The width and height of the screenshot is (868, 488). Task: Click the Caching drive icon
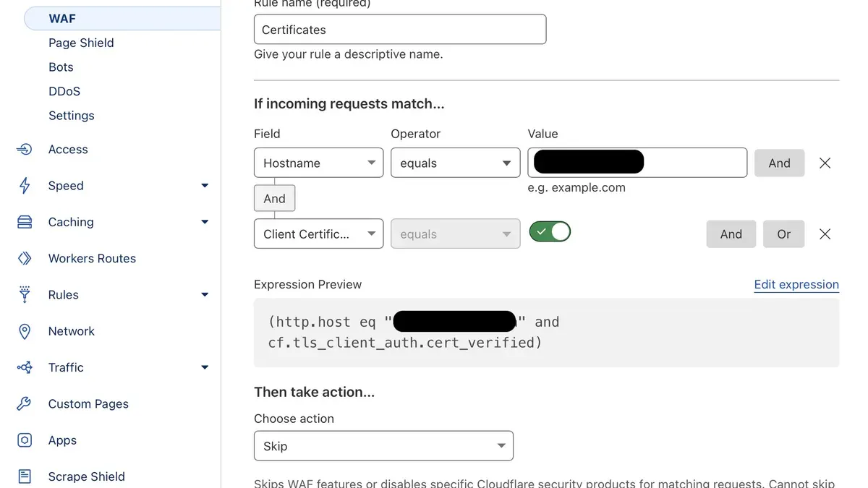click(x=25, y=222)
